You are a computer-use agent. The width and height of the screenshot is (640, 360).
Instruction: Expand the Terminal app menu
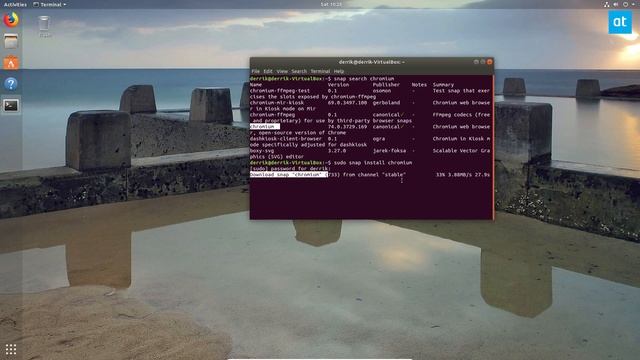pyautogui.click(x=50, y=4)
